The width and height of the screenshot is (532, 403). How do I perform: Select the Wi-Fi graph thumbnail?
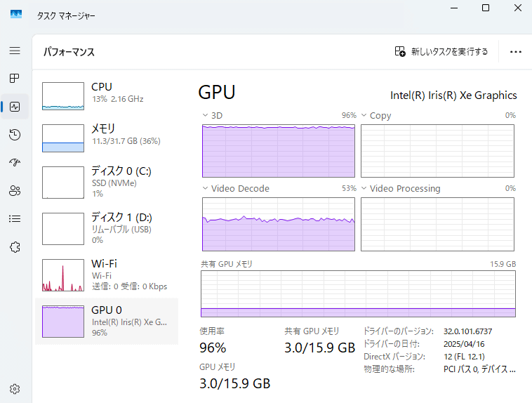tap(63, 275)
